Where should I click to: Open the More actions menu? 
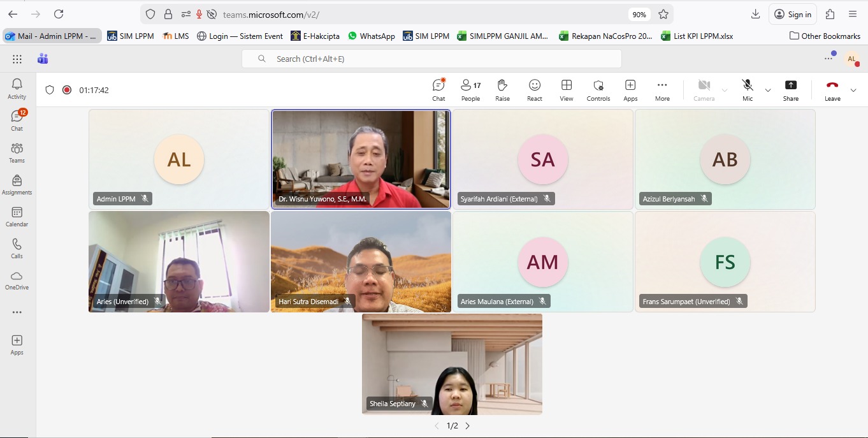662,90
